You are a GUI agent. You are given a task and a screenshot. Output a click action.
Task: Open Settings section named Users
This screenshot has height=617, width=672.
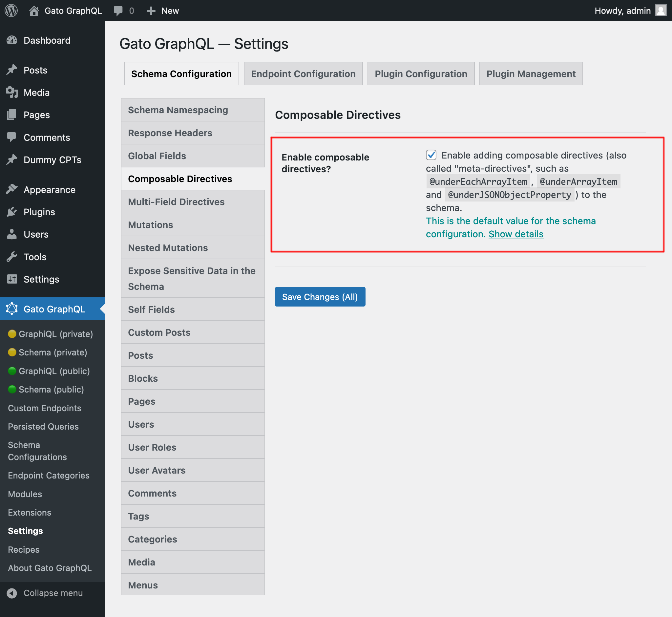point(193,424)
